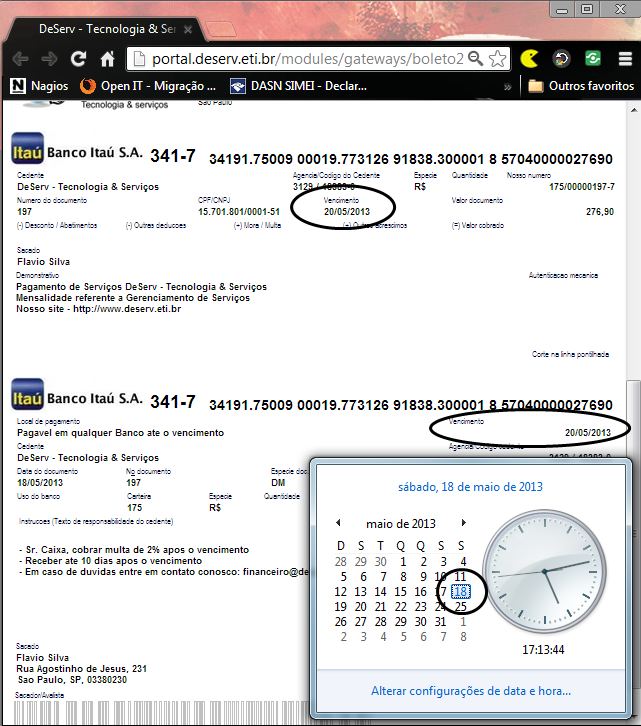
Task: Click the green sync extension icon
Action: tap(593, 58)
